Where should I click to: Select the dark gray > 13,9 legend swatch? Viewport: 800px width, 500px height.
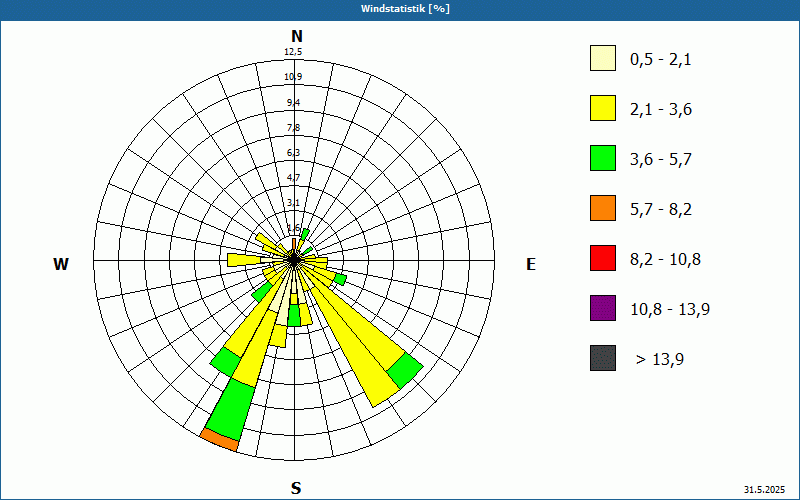(x=603, y=358)
